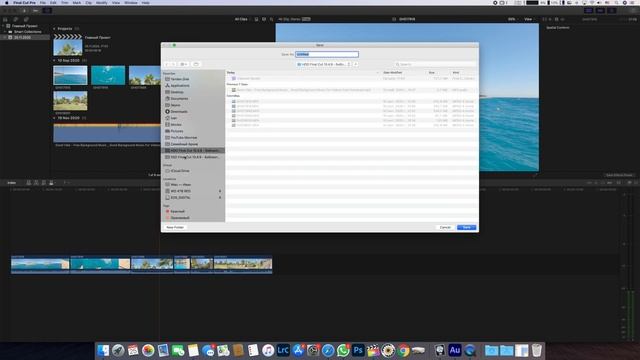
Task: Open the Clip menu
Action: (x=89, y=2)
